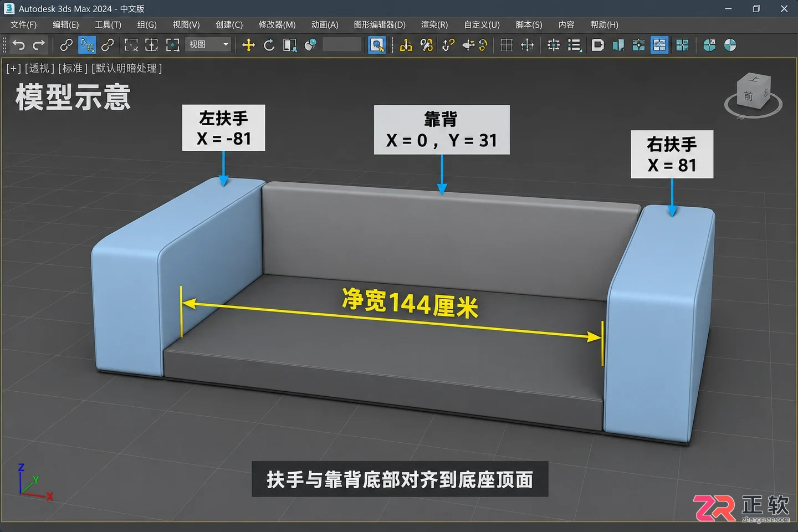
Task: Open the 文件(F) menu
Action: 23,25
